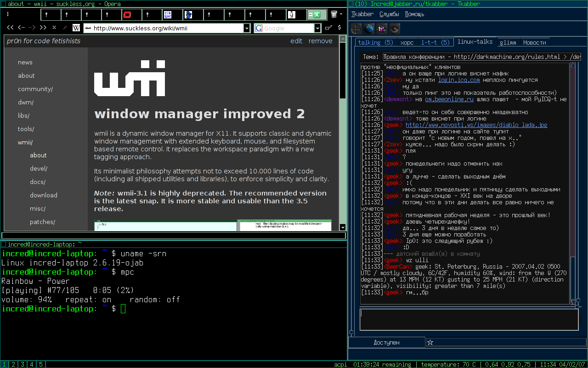Click the Tkabber message input box
Viewport: 588px width, 368px height.
coord(469,319)
